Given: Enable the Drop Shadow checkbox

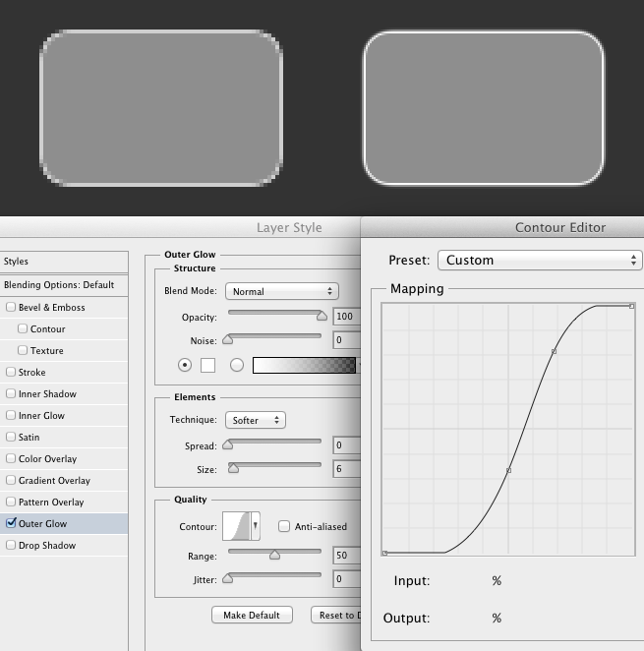Looking at the screenshot, I should coord(11,545).
